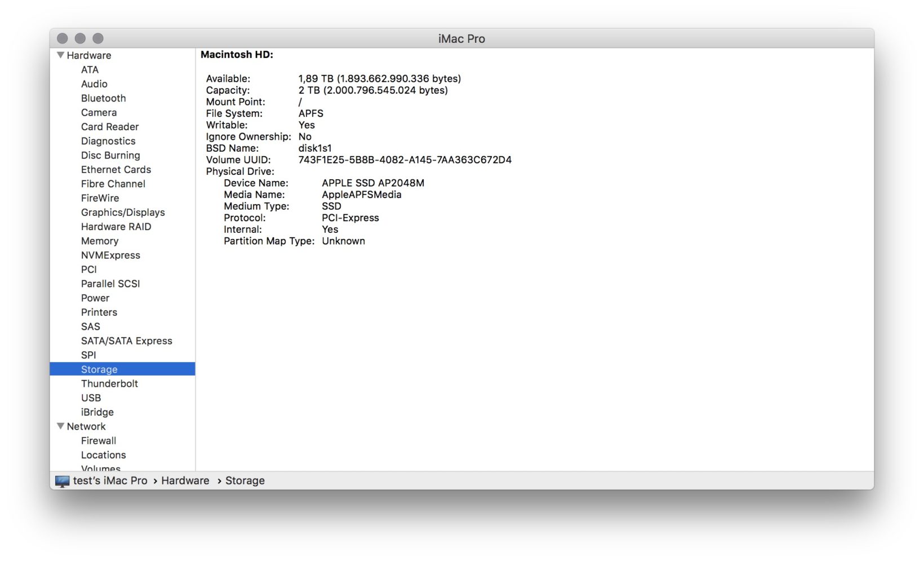Screen dimensions: 924x561
Task: Minimize the iMac Pro window
Action: [80, 38]
